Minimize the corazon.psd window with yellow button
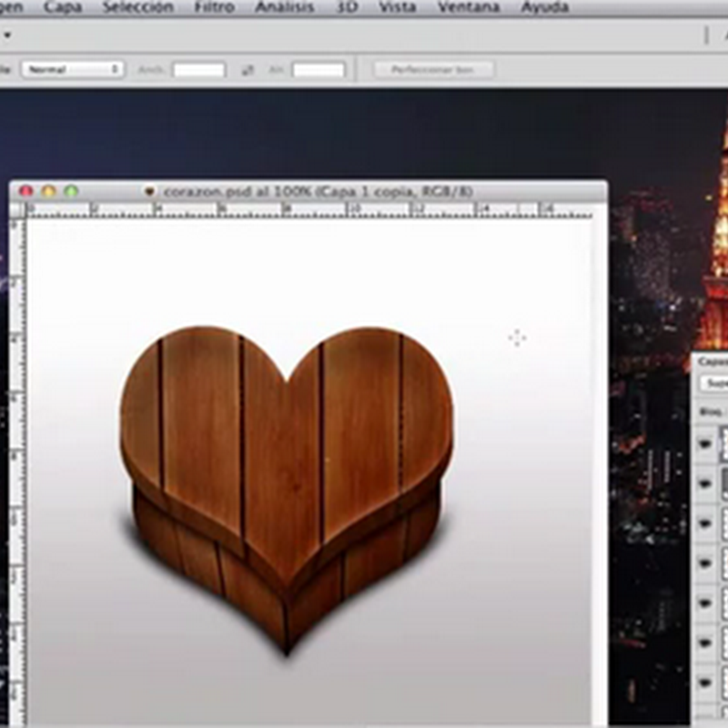Viewport: 728px width, 728px height. pos(48,191)
